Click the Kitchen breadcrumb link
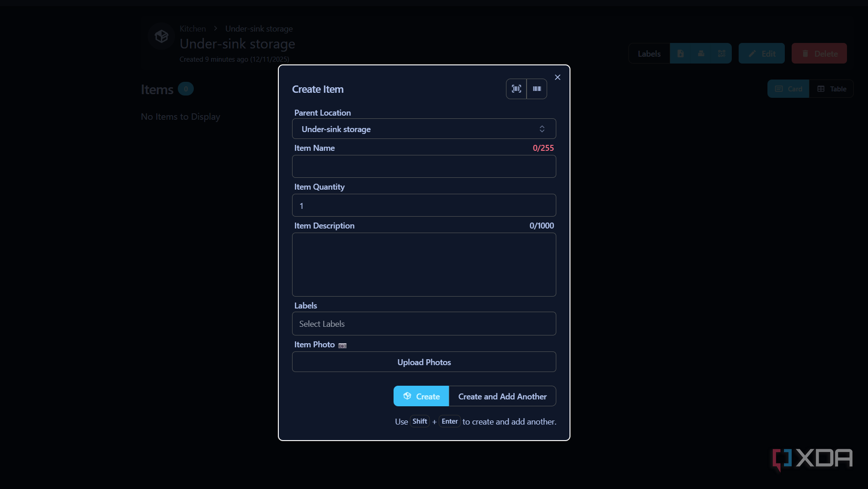 (x=193, y=29)
